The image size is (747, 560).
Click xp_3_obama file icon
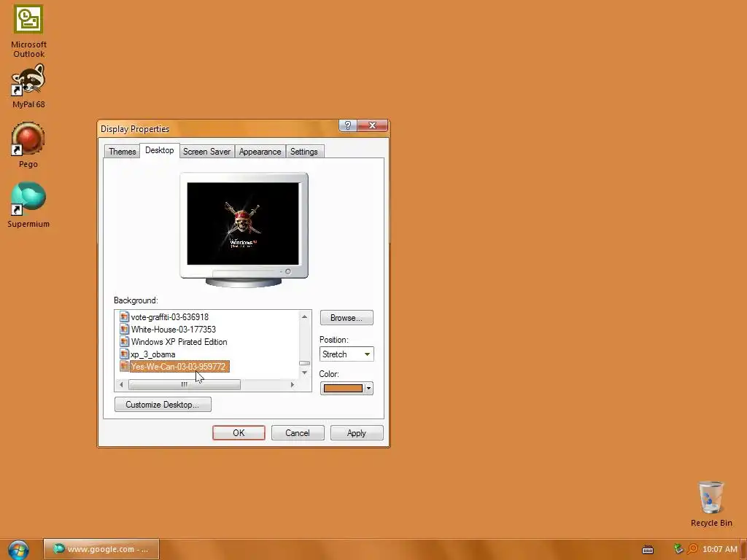[124, 354]
